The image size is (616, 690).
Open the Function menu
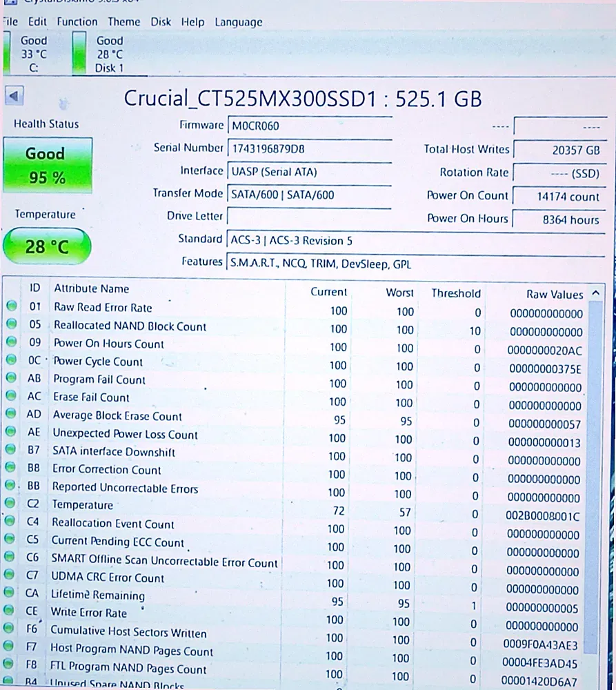click(77, 21)
